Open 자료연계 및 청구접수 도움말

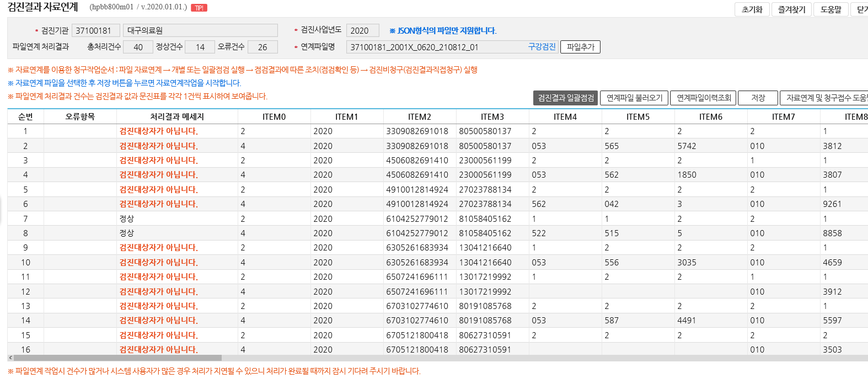[x=824, y=98]
